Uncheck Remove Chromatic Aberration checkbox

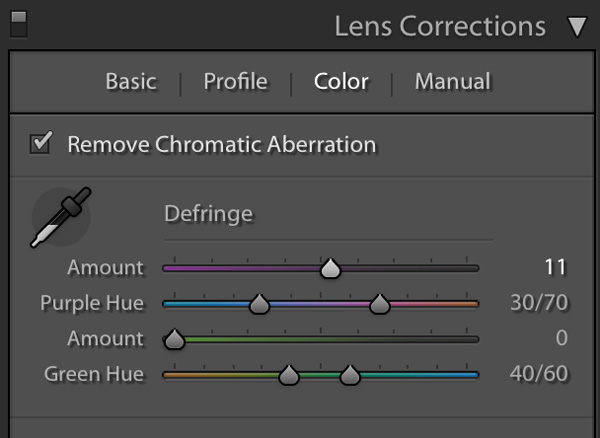tap(41, 143)
